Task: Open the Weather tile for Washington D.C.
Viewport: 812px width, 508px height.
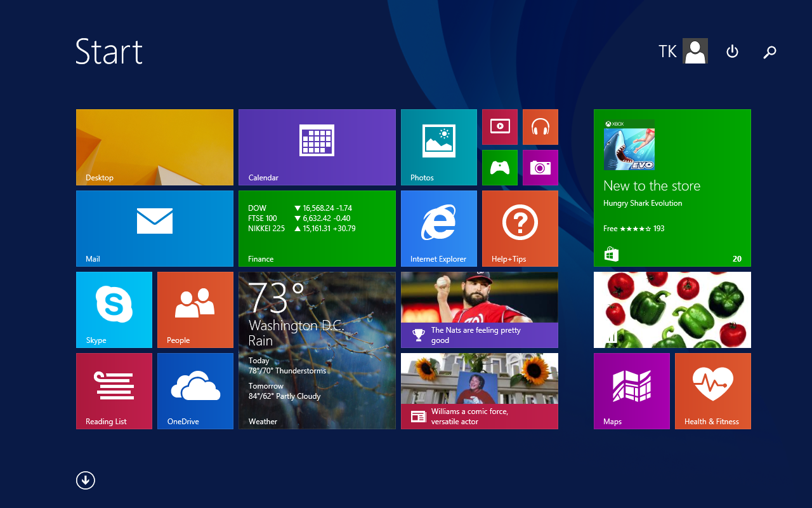Action: click(x=317, y=351)
